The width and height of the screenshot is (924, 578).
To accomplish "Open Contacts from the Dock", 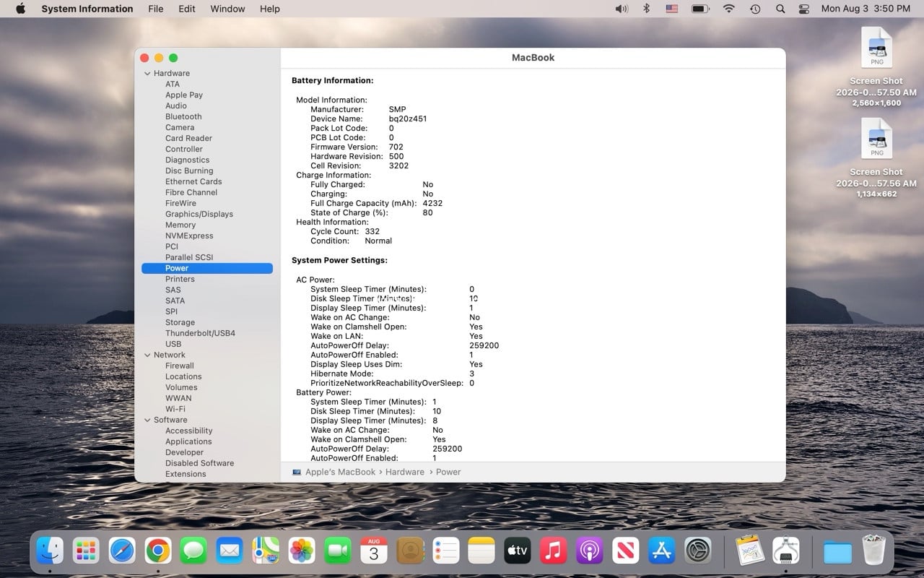I will pyautogui.click(x=410, y=551).
